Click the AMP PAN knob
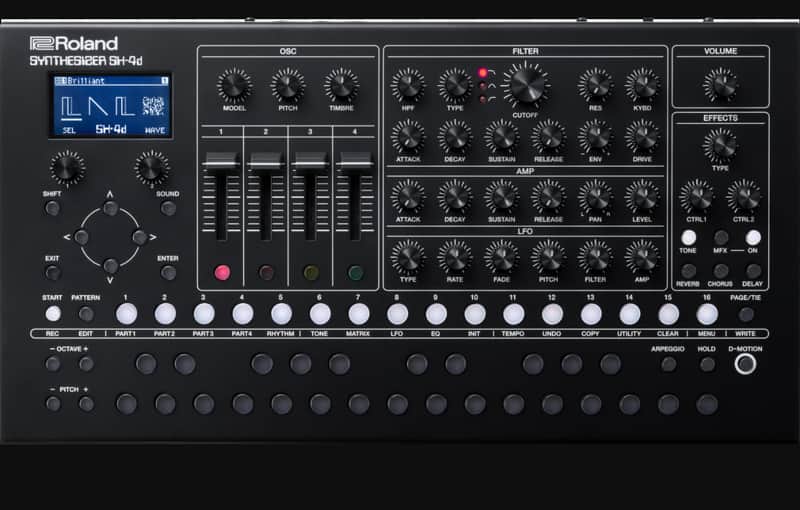The image size is (800, 510). click(x=595, y=197)
